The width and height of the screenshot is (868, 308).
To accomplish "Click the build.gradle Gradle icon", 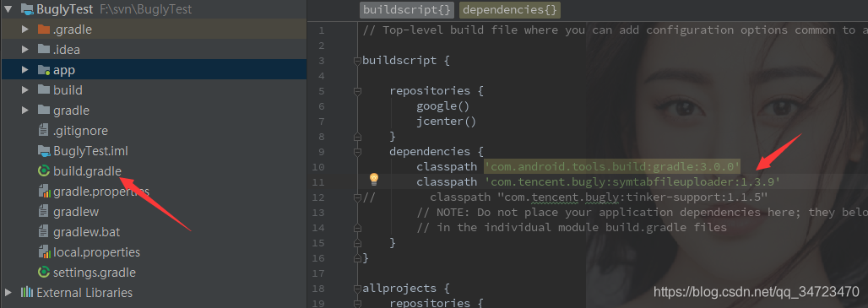I will pos(44,170).
